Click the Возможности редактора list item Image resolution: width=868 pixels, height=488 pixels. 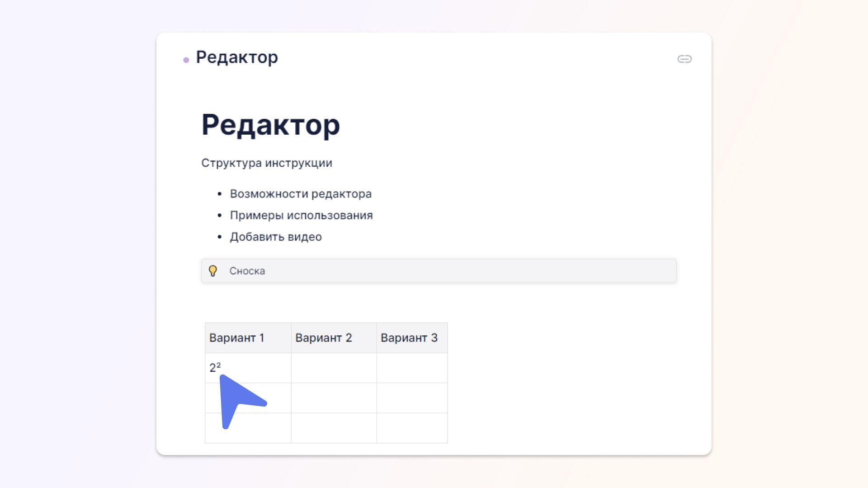(x=301, y=194)
